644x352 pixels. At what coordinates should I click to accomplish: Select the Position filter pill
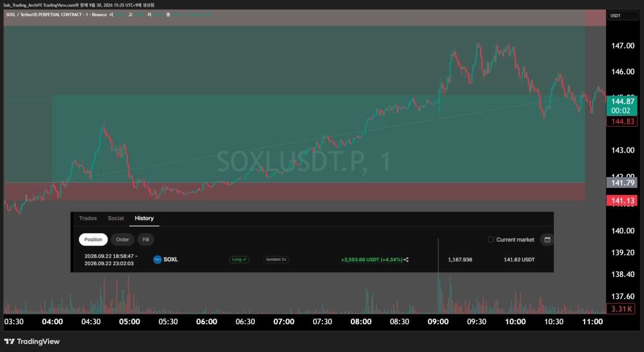click(93, 240)
